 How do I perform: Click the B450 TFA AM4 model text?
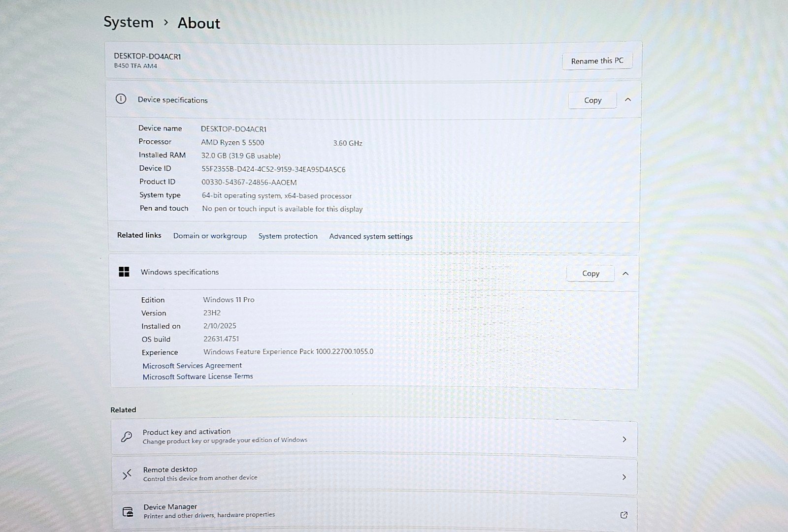pyautogui.click(x=135, y=66)
